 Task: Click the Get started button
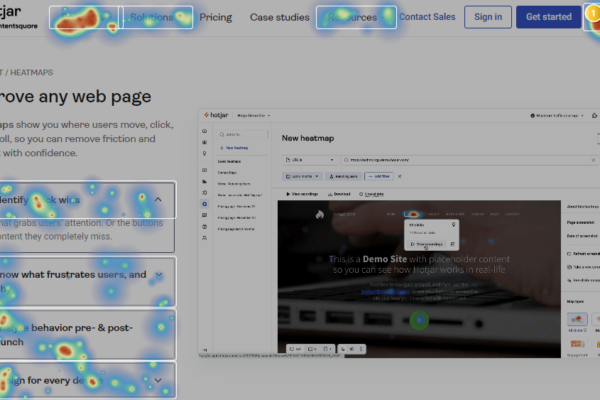pos(549,17)
